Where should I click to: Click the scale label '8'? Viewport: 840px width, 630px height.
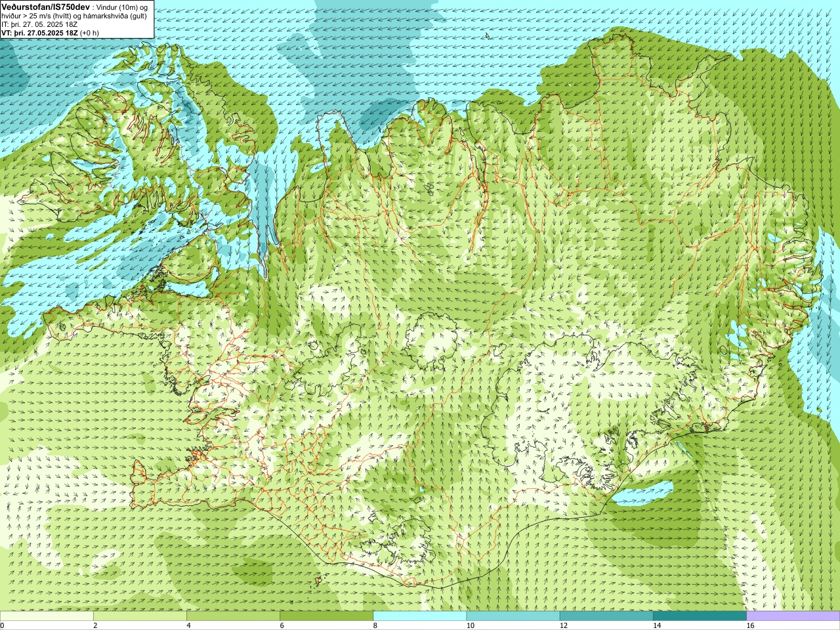(375, 625)
